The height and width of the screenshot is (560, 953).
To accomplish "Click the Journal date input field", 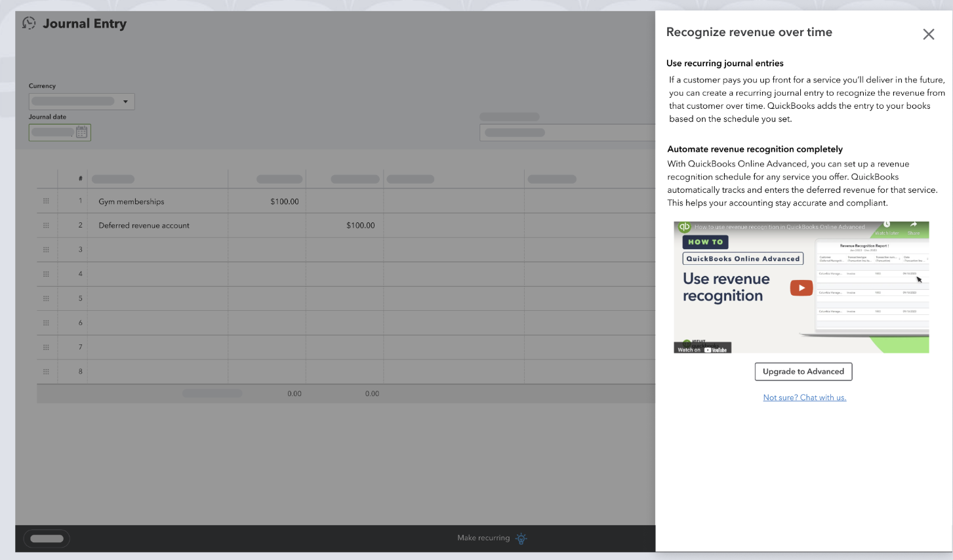I will click(60, 132).
